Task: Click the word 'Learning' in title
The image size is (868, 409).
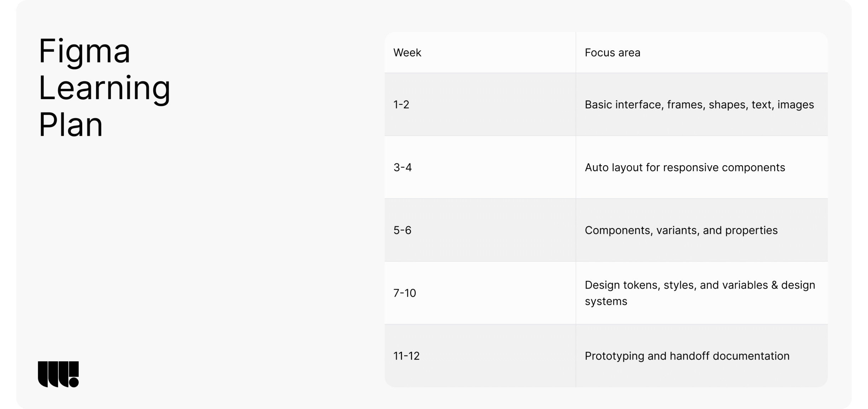Action: coord(104,88)
